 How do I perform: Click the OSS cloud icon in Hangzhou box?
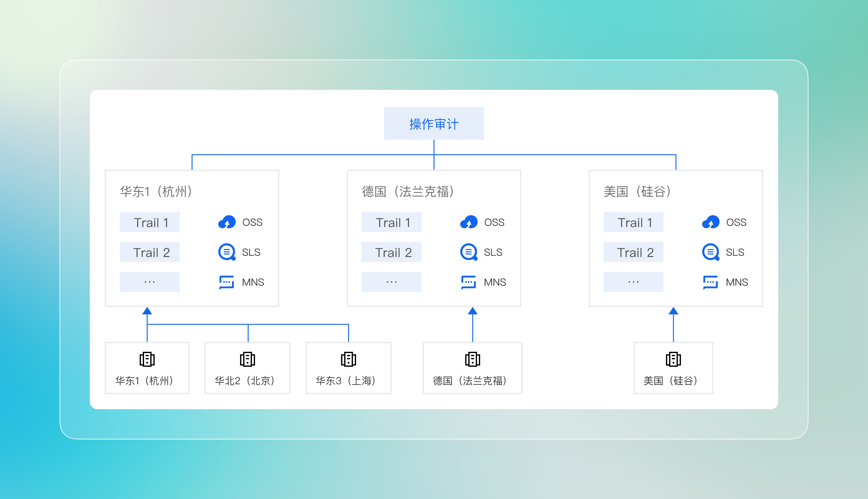(x=227, y=222)
